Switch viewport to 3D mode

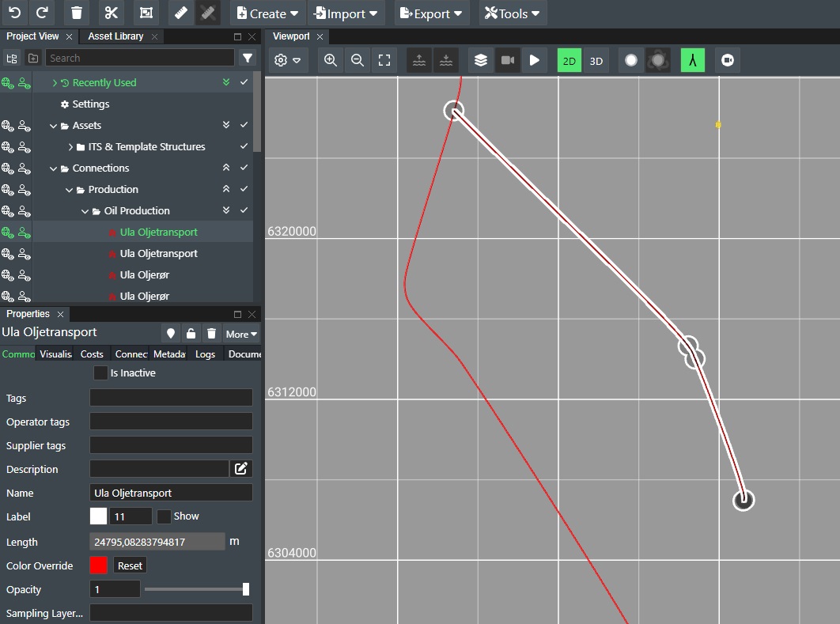[x=596, y=61]
